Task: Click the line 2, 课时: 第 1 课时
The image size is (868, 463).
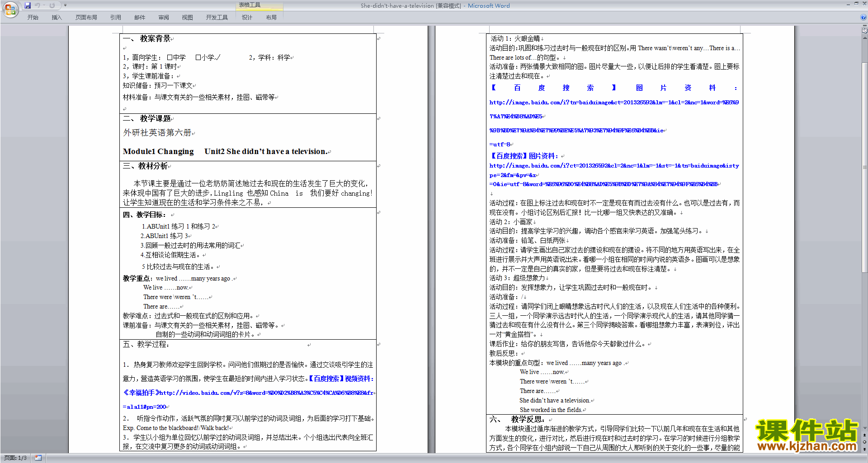Action: click(x=150, y=67)
